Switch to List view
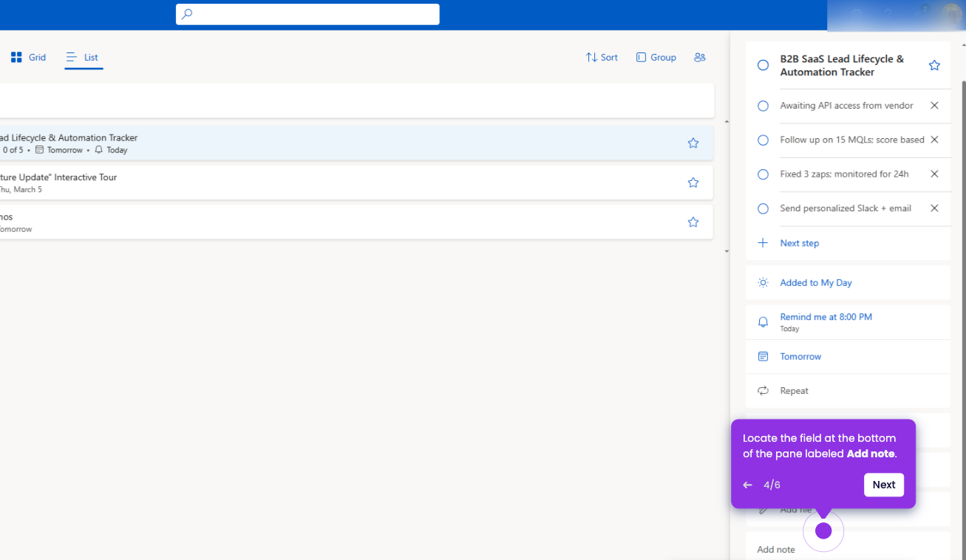The image size is (966, 560). 83,57
